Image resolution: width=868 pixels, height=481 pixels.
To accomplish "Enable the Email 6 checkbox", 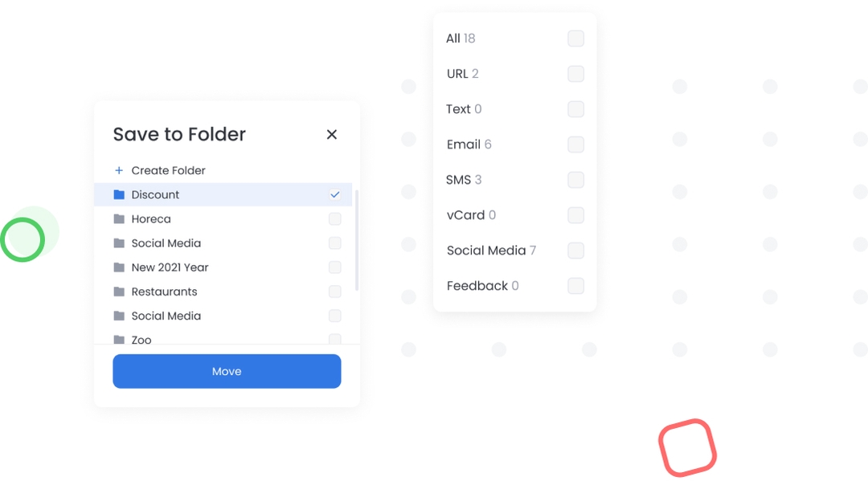I will [x=575, y=145].
